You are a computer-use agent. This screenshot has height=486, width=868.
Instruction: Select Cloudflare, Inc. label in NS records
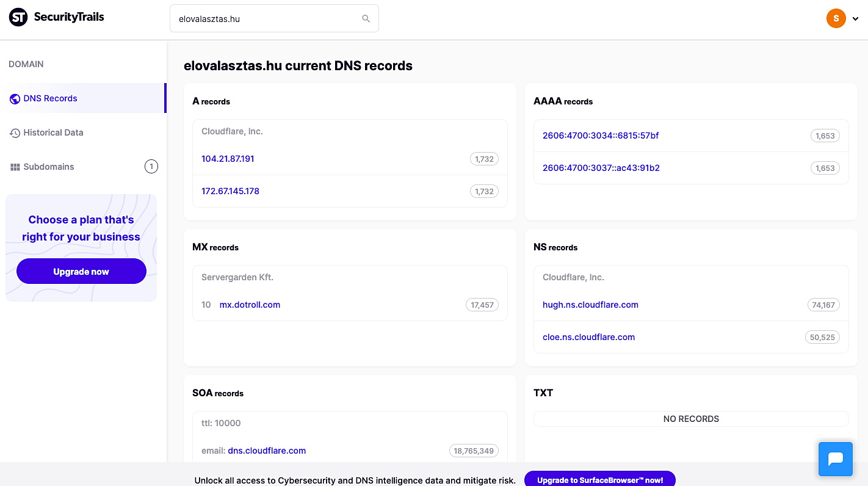pyautogui.click(x=573, y=277)
